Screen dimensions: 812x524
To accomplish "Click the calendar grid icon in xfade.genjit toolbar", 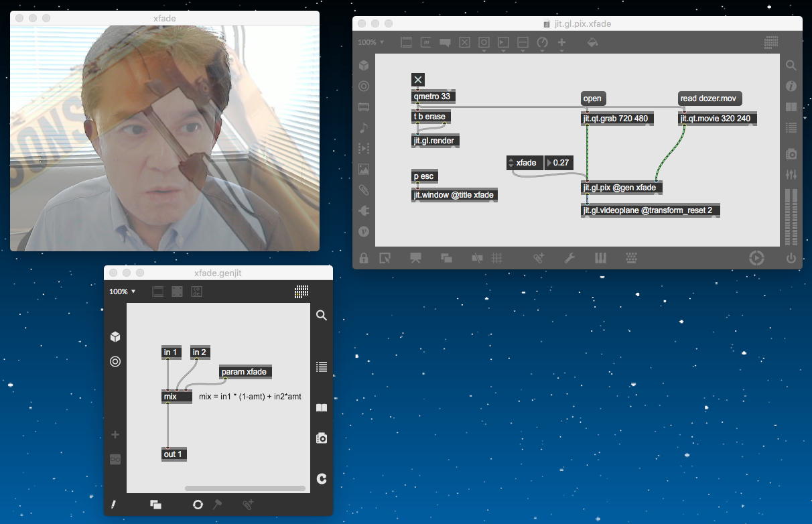I will coord(301,291).
